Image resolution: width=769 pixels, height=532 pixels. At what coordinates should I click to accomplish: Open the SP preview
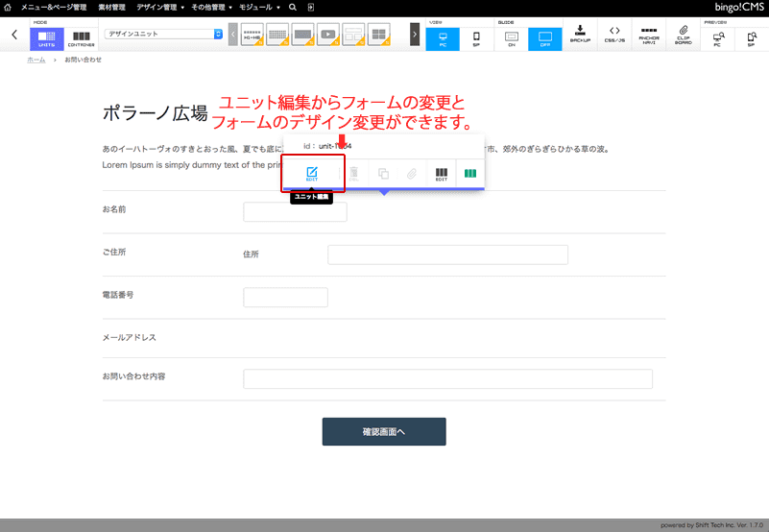pos(752,38)
